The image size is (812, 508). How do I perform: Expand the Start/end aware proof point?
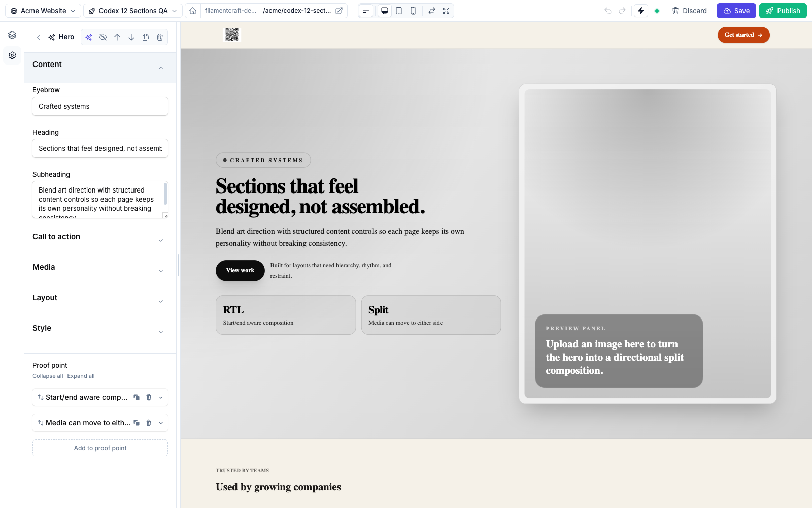point(161,397)
